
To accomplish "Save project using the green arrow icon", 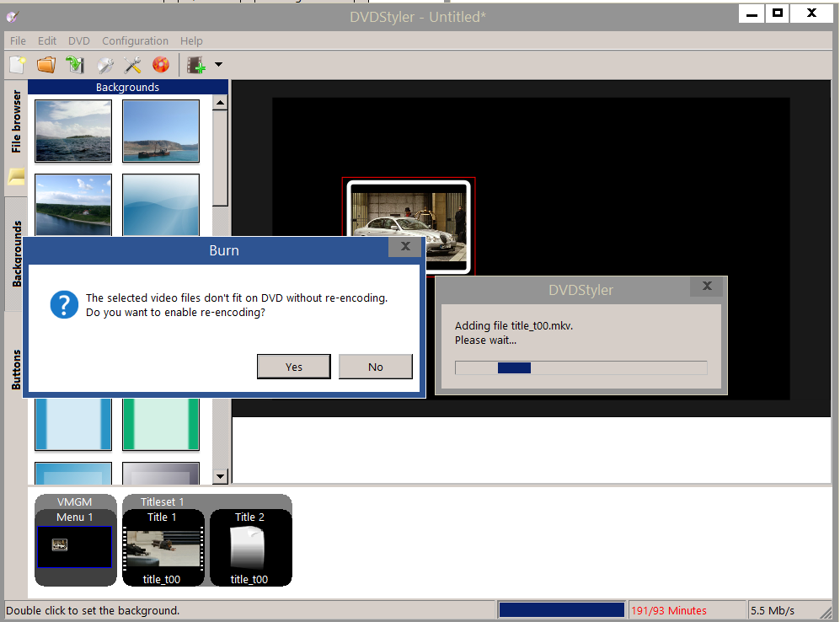I will (x=74, y=65).
